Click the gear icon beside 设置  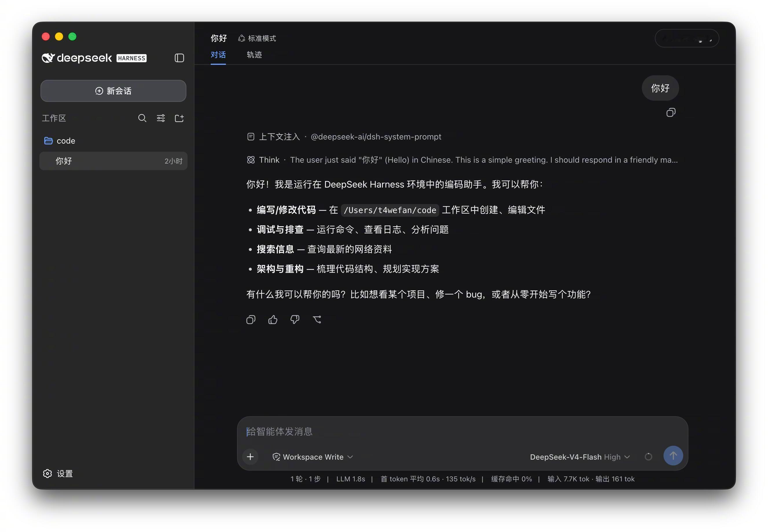[47, 473]
